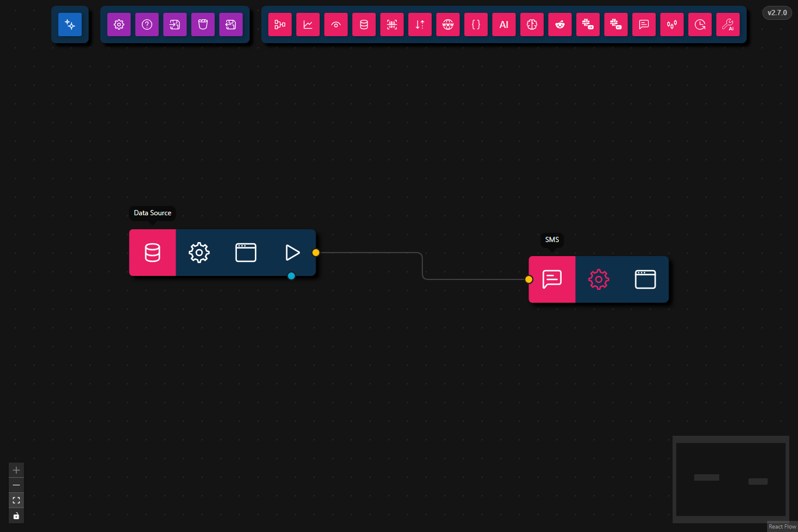Click the SMS tooltip label
This screenshot has height=532, width=798.
click(x=552, y=240)
